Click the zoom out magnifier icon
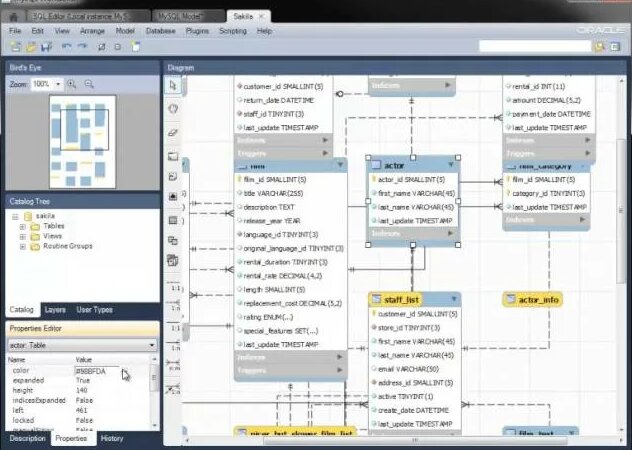This screenshot has width=632, height=450. point(89,84)
